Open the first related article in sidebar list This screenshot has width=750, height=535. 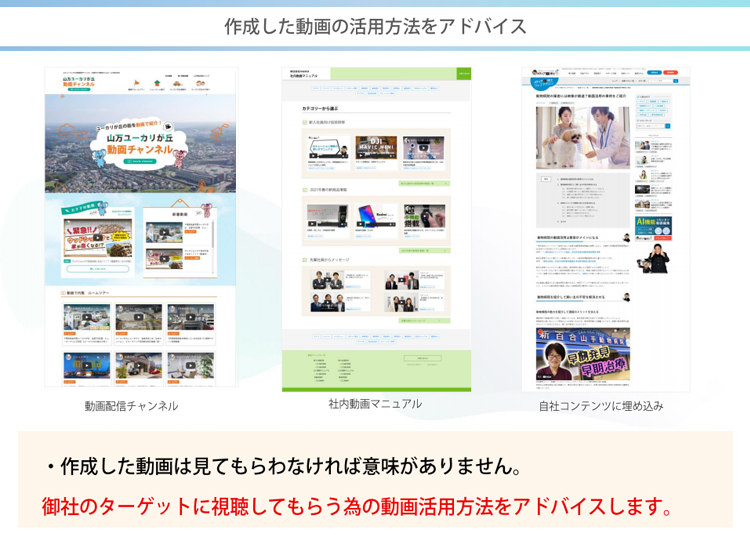653,145
